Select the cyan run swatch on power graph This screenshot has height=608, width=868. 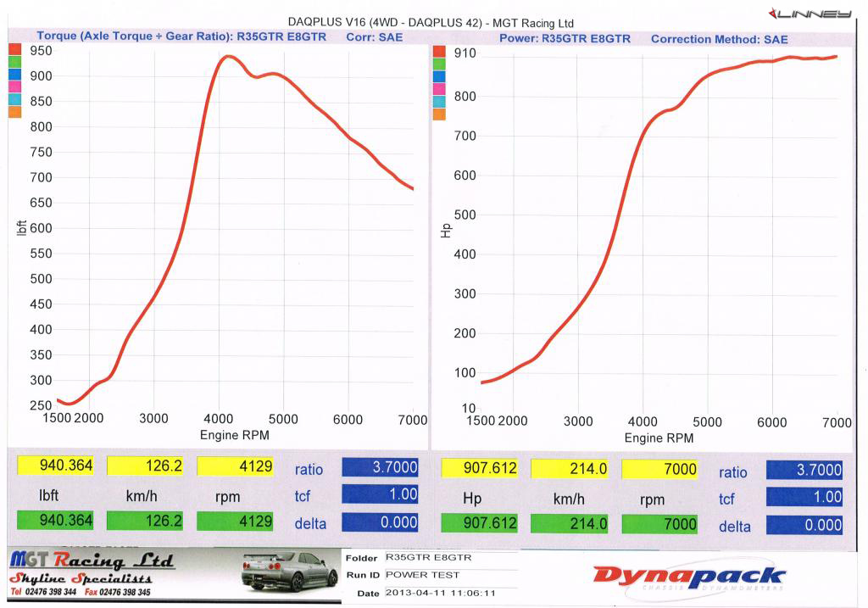pyautogui.click(x=439, y=102)
